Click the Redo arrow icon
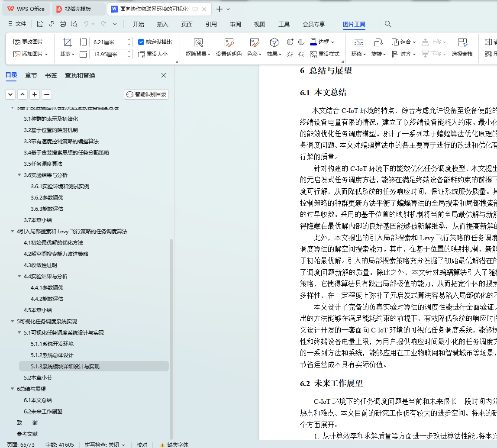The width and height of the screenshot is (497, 448). coord(103,24)
